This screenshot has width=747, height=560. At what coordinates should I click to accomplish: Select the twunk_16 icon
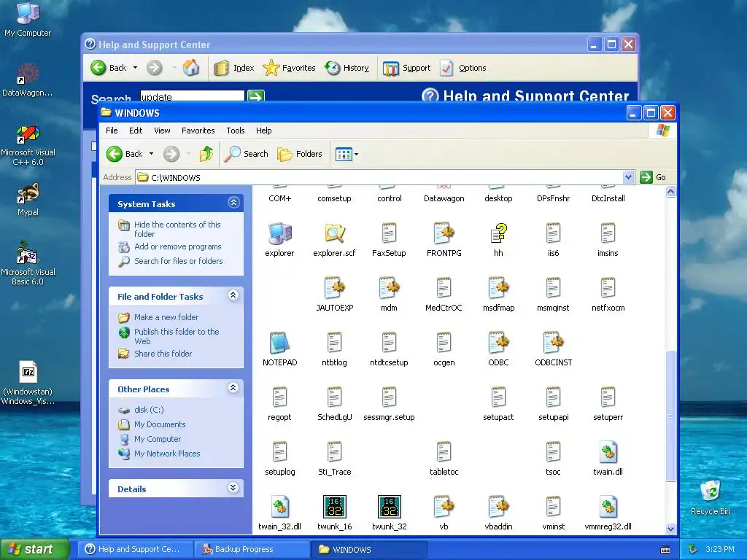tap(334, 507)
